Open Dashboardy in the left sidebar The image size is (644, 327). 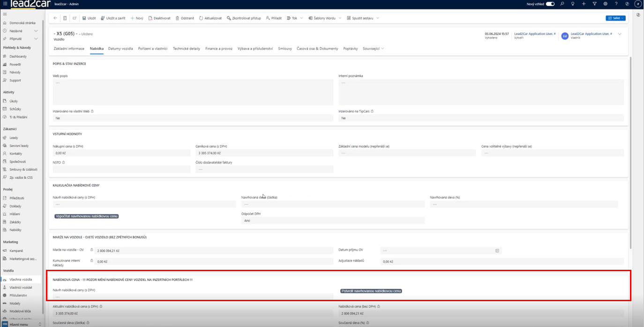coord(18,56)
